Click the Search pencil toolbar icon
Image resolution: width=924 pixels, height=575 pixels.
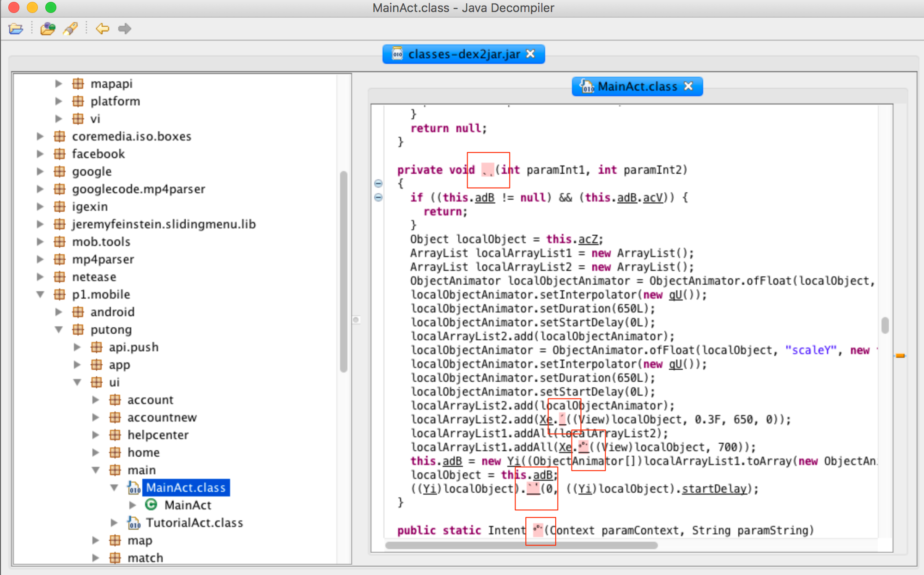click(x=70, y=29)
